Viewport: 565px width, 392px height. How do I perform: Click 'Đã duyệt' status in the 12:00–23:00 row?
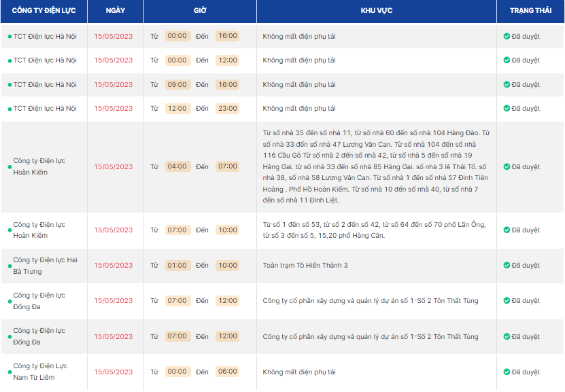coord(526,108)
